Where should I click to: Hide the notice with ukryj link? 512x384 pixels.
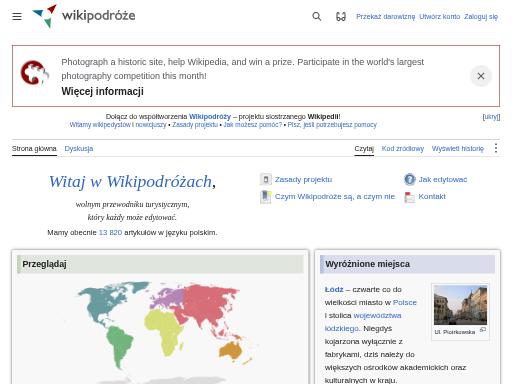point(491,117)
